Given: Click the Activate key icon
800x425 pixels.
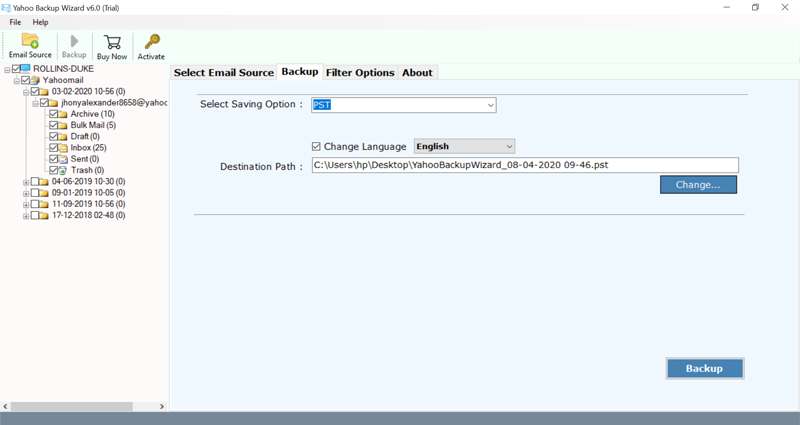Looking at the screenshot, I should 152,42.
